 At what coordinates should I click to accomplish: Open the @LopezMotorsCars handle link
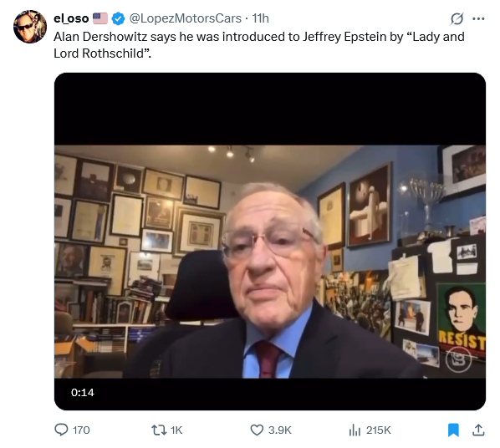(x=185, y=18)
